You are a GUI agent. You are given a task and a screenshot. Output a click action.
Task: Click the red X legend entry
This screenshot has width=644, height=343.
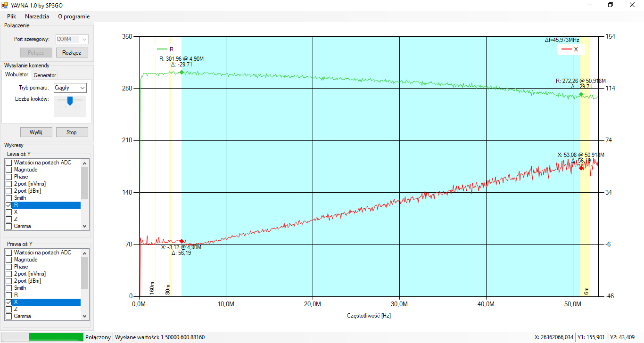tap(570, 49)
